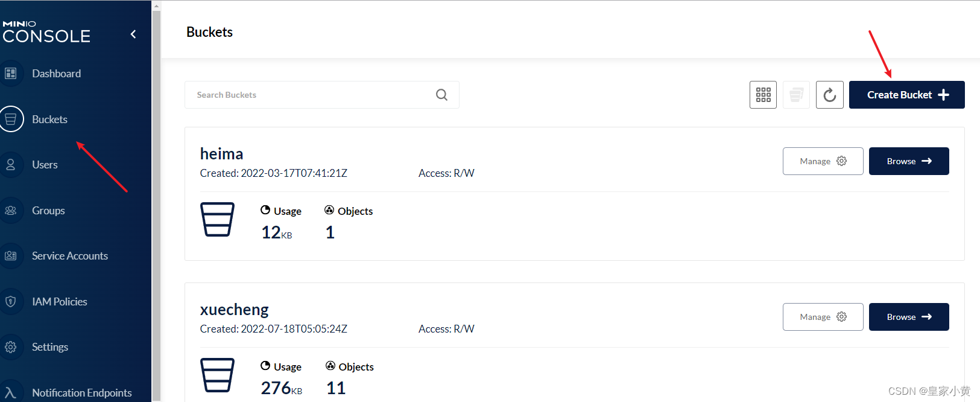Click the heima Usage pie icon
Image resolution: width=980 pixels, height=402 pixels.
(265, 210)
